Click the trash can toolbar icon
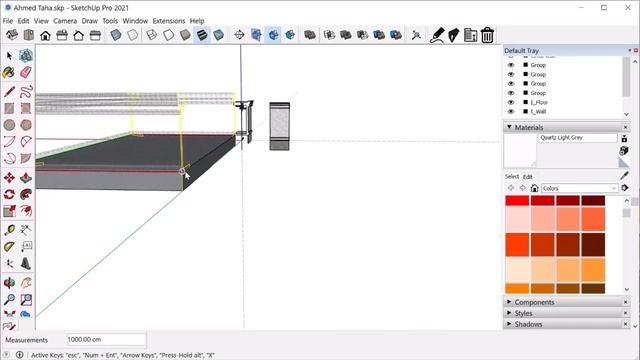Viewport: 640px width, 360px height. pos(487,35)
